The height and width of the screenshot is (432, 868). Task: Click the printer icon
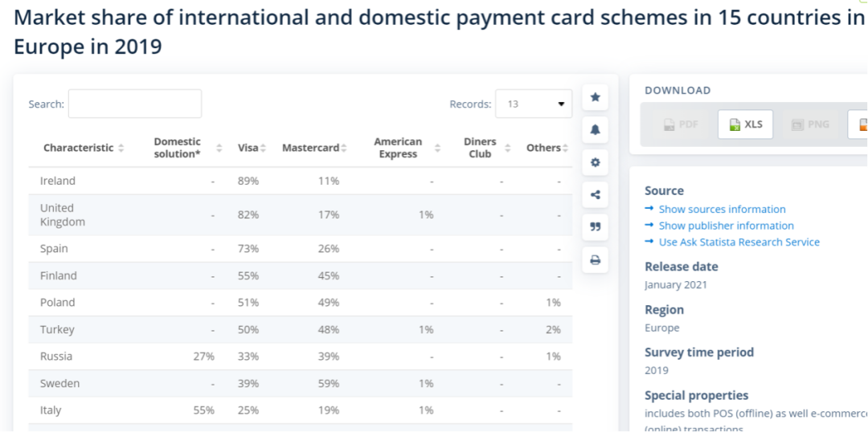click(x=595, y=259)
